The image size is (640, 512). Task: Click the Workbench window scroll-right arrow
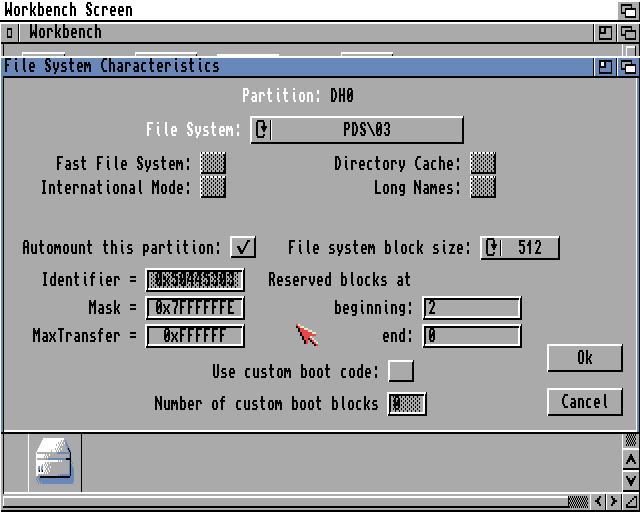[x=615, y=502]
